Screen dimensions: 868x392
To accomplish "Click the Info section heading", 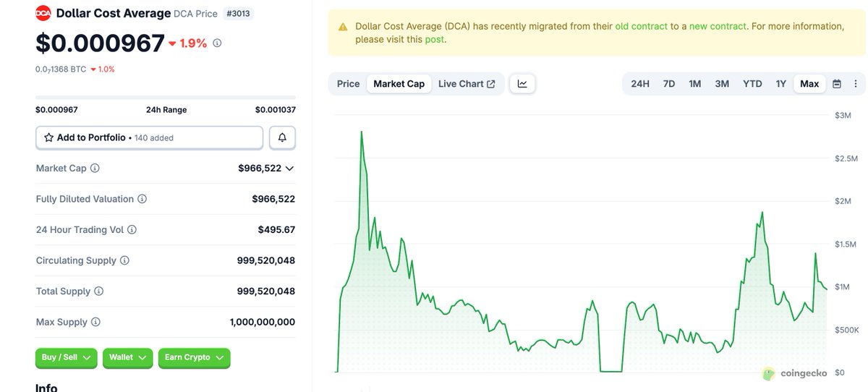I will pyautogui.click(x=46, y=387).
